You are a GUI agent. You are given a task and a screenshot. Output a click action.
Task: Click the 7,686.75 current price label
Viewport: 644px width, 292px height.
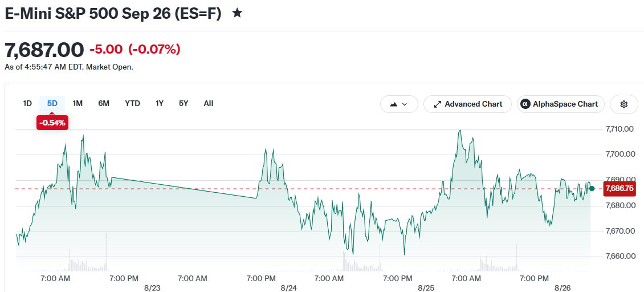[619, 189]
